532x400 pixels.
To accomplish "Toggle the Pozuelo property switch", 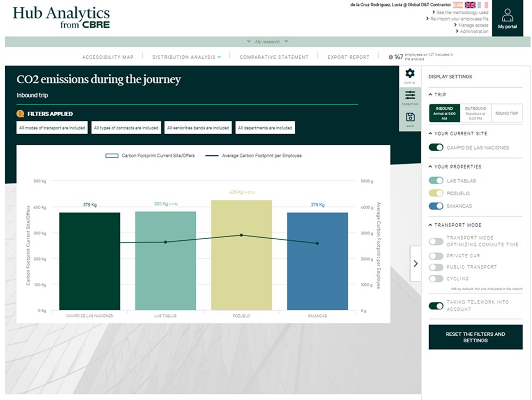I will pos(436,193).
